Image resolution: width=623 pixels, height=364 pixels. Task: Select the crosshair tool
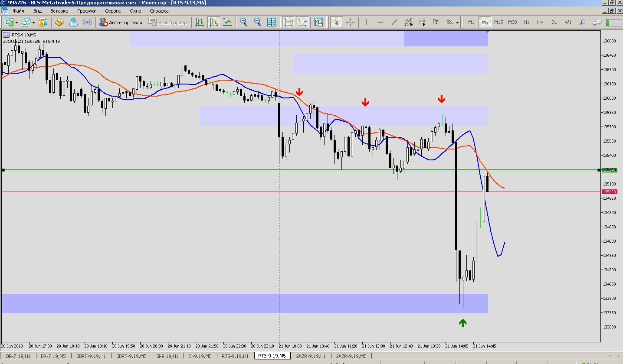[350, 22]
